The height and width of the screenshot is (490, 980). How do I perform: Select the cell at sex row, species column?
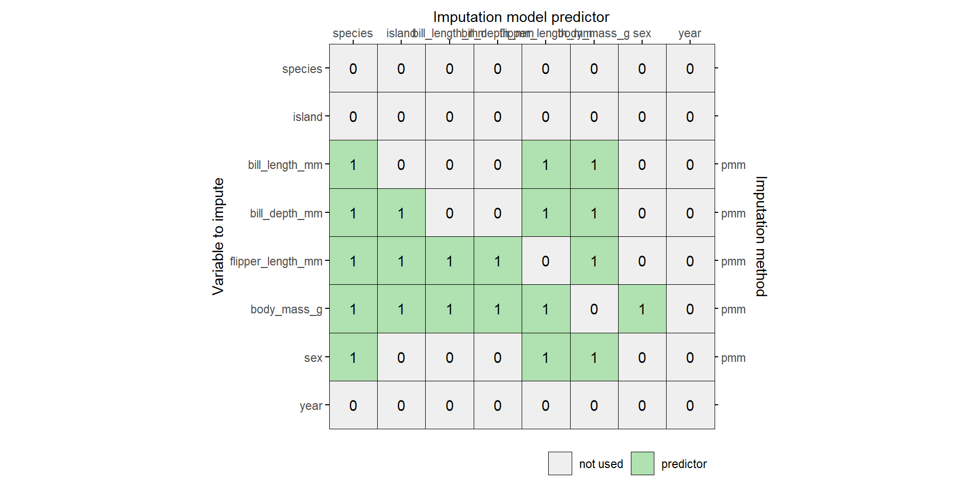pyautogui.click(x=353, y=357)
